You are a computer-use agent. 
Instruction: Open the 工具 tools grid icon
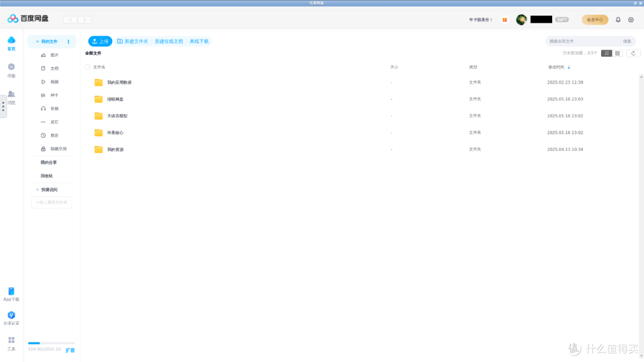pyautogui.click(x=11, y=340)
